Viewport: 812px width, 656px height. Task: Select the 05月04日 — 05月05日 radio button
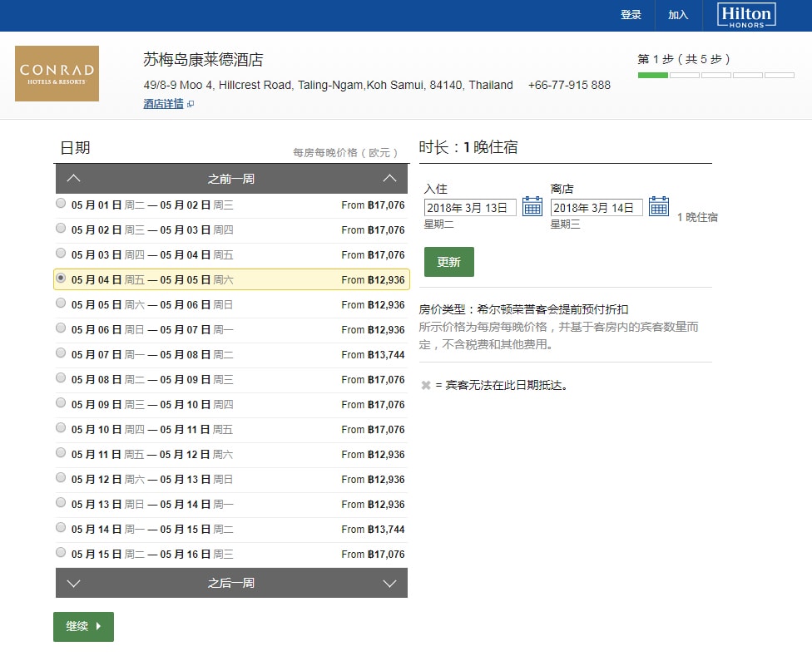click(61, 279)
